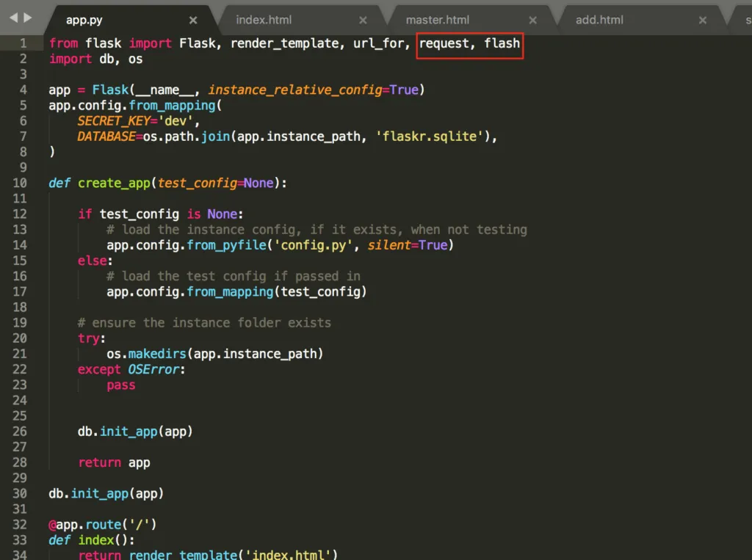Open the index.html tab
This screenshot has height=560, width=752.
point(264,20)
